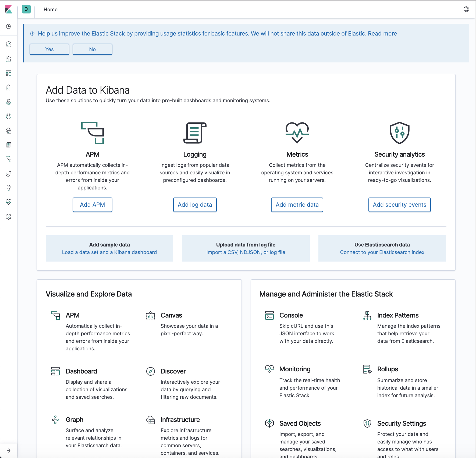Viewport: 476px width, 458px height.
Task: Open Machine Learning icon in sidebar
Action: point(9,116)
